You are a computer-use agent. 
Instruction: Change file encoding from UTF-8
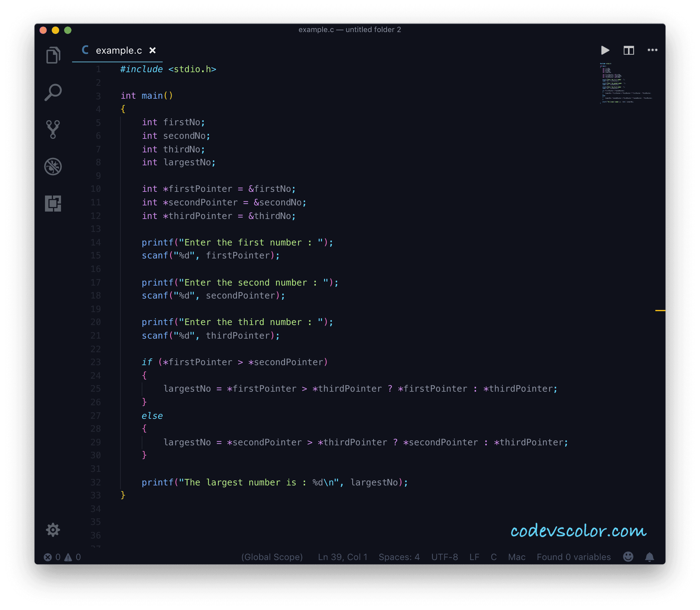pyautogui.click(x=444, y=557)
